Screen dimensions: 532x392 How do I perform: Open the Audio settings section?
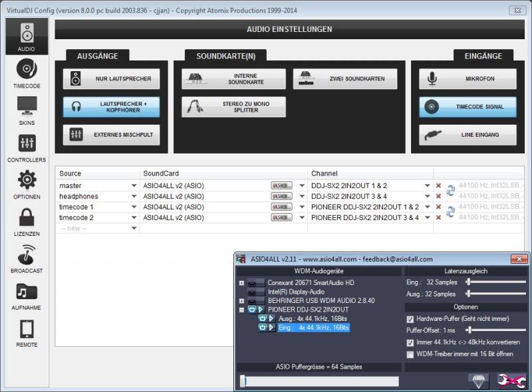point(27,37)
